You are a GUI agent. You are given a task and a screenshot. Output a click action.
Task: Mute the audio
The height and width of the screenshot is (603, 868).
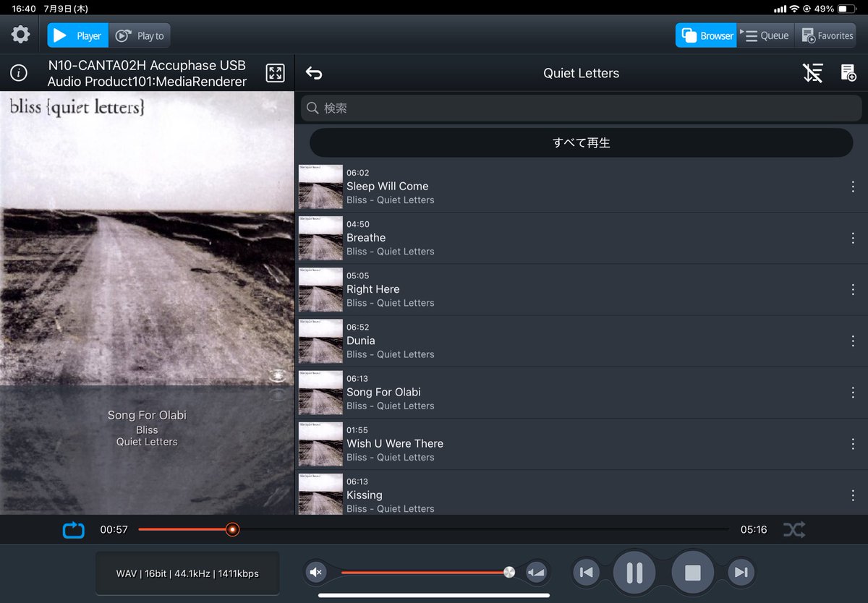tap(315, 573)
